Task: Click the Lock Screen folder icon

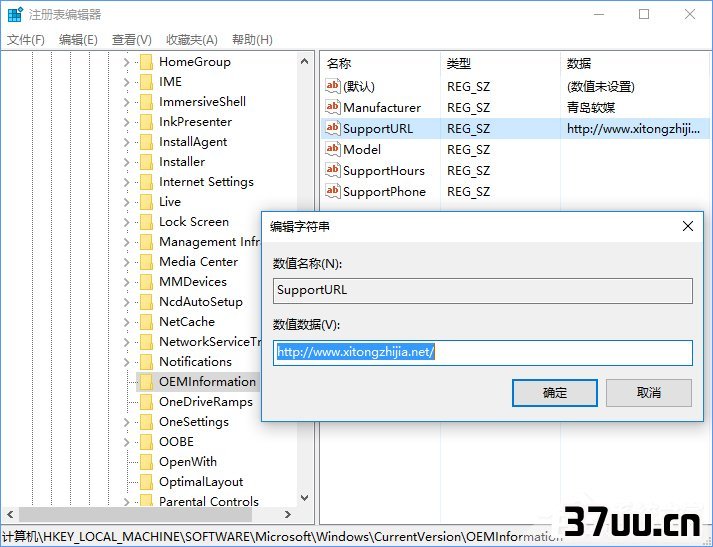Action: pos(146,222)
